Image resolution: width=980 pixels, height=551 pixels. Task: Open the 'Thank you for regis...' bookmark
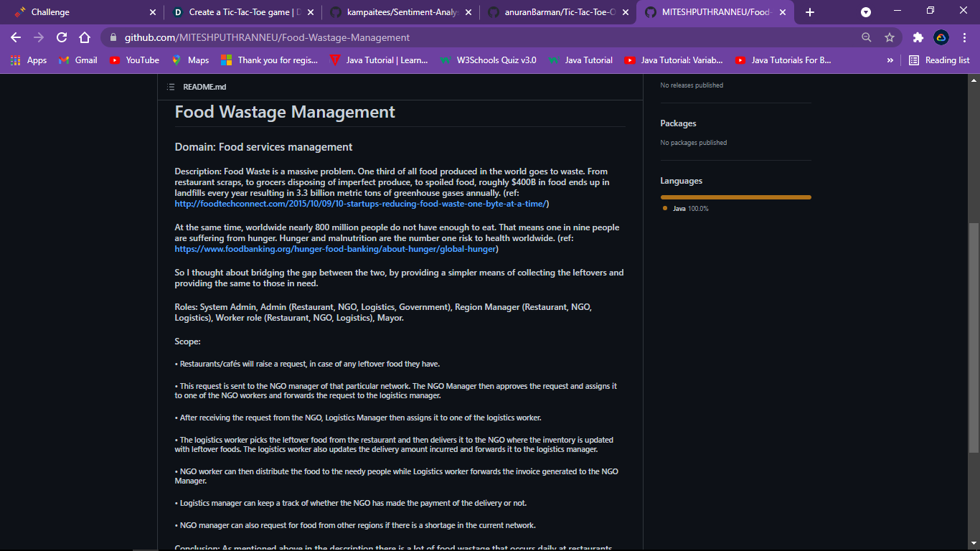point(269,60)
